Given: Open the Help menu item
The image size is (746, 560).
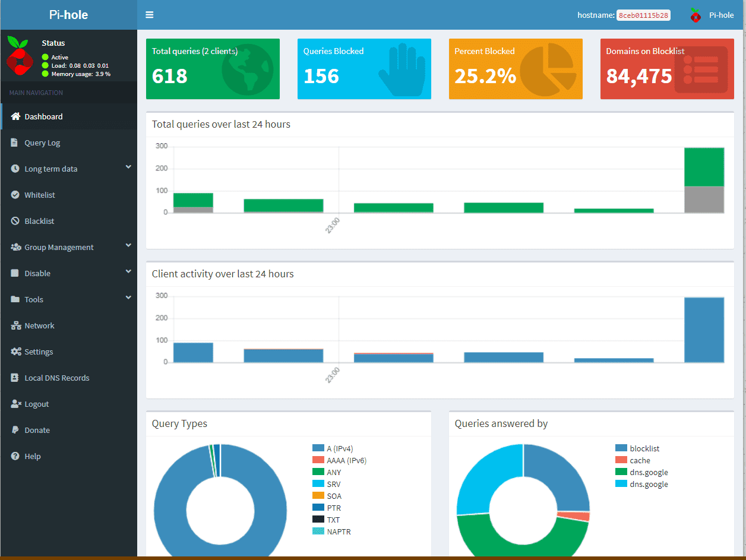Looking at the screenshot, I should point(32,456).
